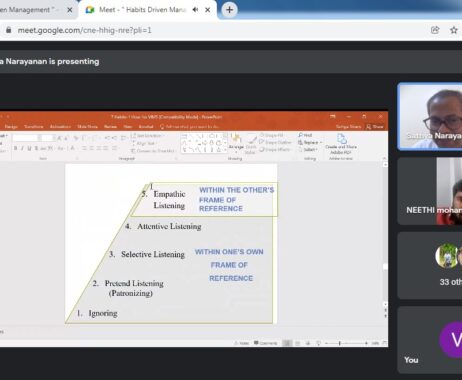Viewport: 462px width, 380px height.
Task: Click the Share button in PowerPoint
Action: [375, 127]
